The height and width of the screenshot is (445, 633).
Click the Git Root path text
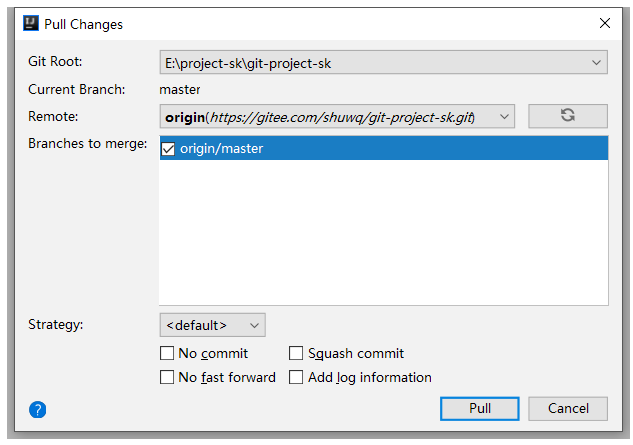(248, 63)
